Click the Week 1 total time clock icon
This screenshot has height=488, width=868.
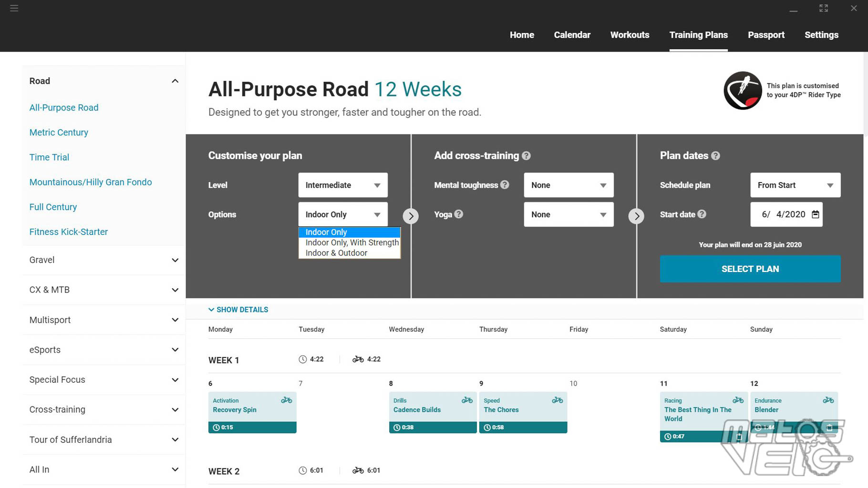302,359
